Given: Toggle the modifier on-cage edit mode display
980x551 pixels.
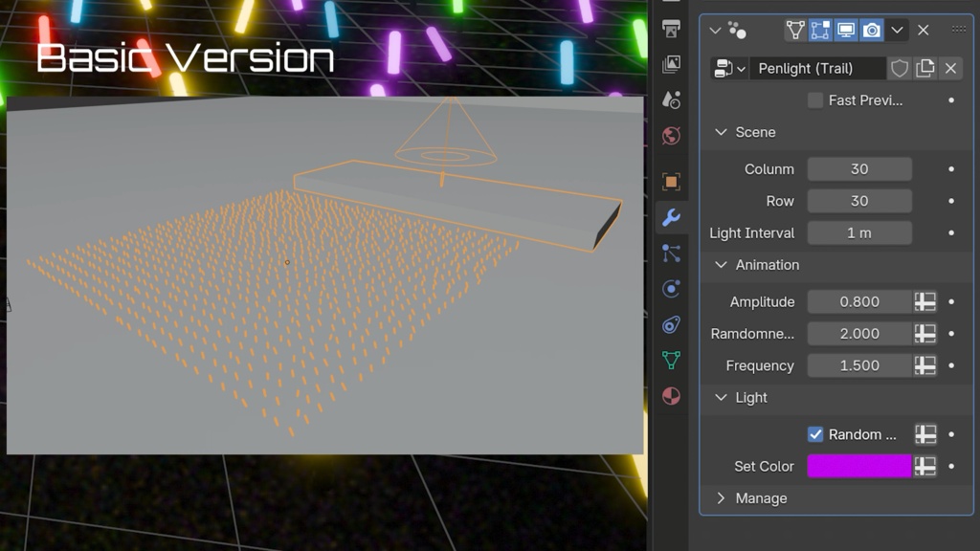Looking at the screenshot, I should (x=795, y=30).
